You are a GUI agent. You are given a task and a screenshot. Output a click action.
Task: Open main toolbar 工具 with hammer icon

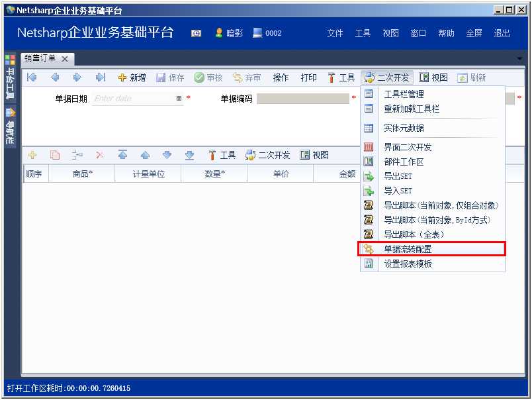(x=341, y=77)
